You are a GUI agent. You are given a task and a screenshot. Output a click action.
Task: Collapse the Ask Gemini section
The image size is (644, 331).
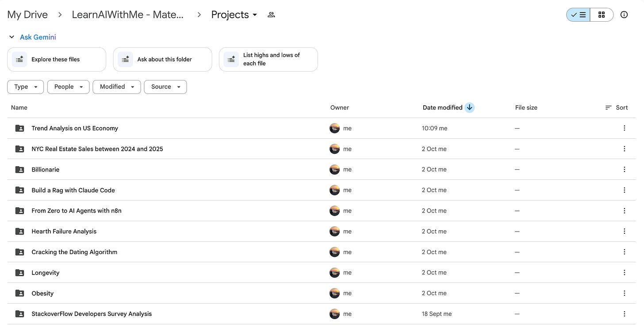click(12, 37)
